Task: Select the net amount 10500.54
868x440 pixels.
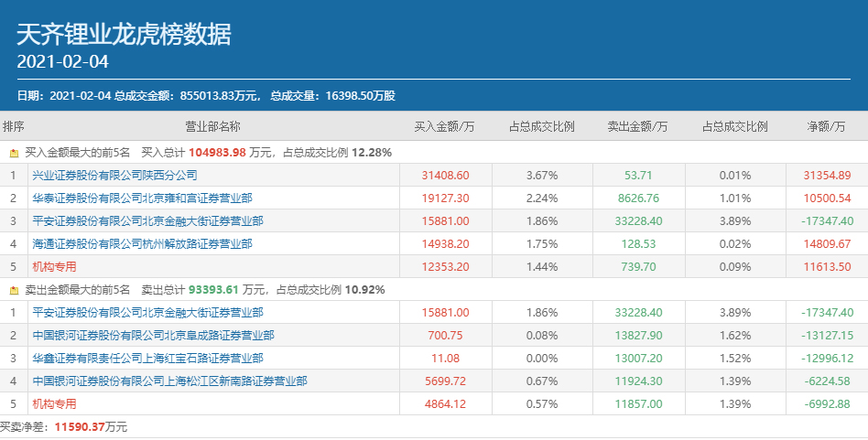Action: (x=827, y=198)
